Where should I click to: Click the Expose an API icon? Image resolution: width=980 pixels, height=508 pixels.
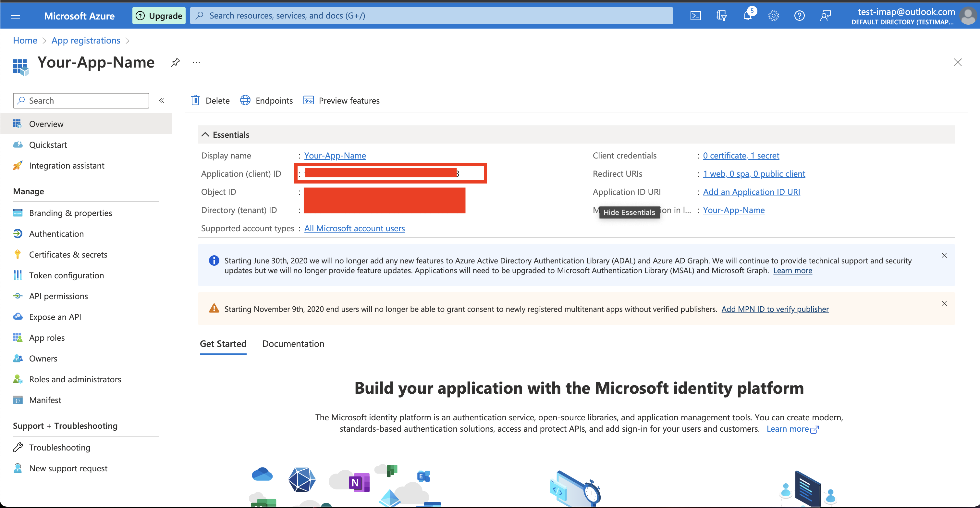pyautogui.click(x=18, y=316)
